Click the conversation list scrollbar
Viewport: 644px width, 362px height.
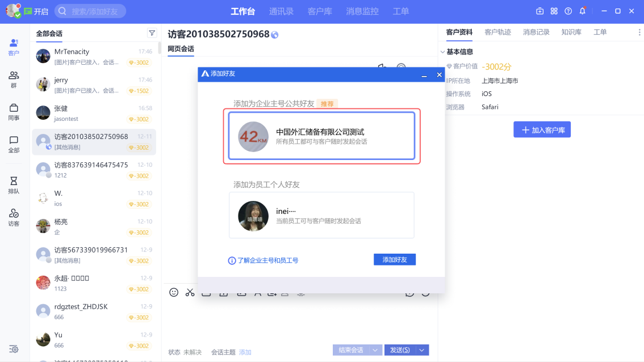[160, 47]
